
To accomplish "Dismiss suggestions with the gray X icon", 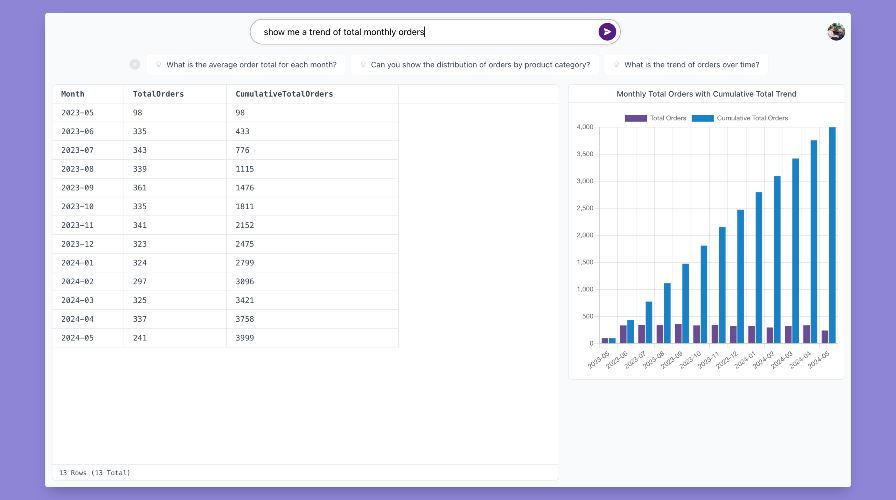I will pos(135,65).
